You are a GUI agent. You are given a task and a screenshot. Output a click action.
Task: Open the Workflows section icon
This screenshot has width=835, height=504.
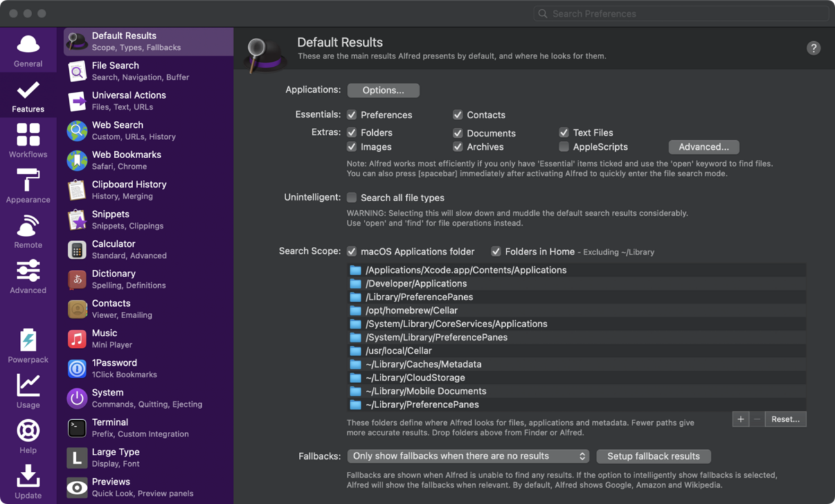(28, 136)
